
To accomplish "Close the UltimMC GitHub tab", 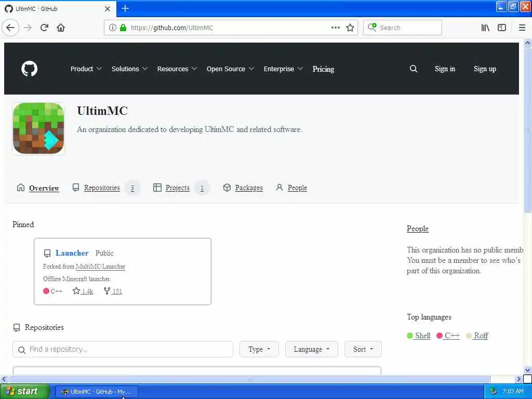I will pyautogui.click(x=107, y=9).
